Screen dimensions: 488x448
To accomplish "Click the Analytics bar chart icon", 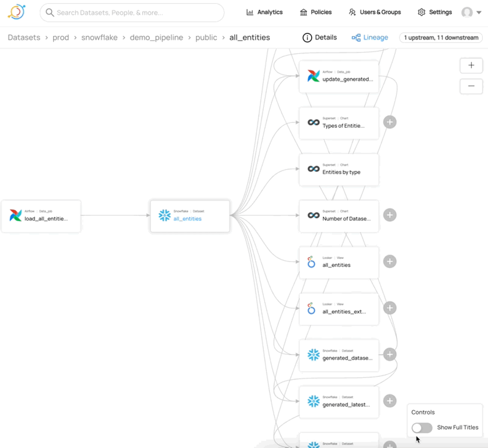I will (x=250, y=12).
